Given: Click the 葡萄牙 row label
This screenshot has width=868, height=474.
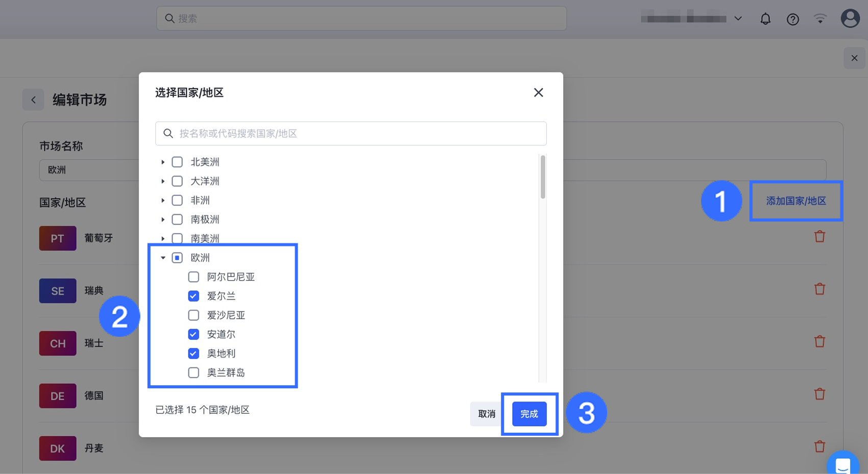Looking at the screenshot, I should [x=99, y=238].
